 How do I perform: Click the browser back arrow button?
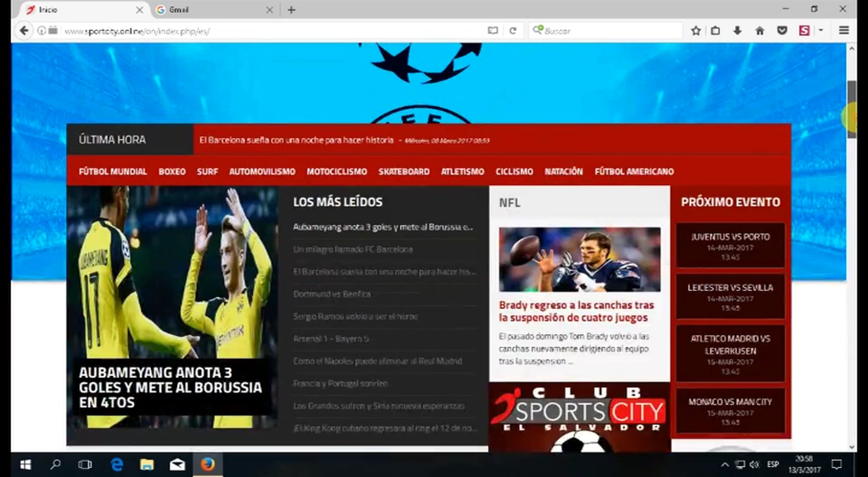(24, 31)
